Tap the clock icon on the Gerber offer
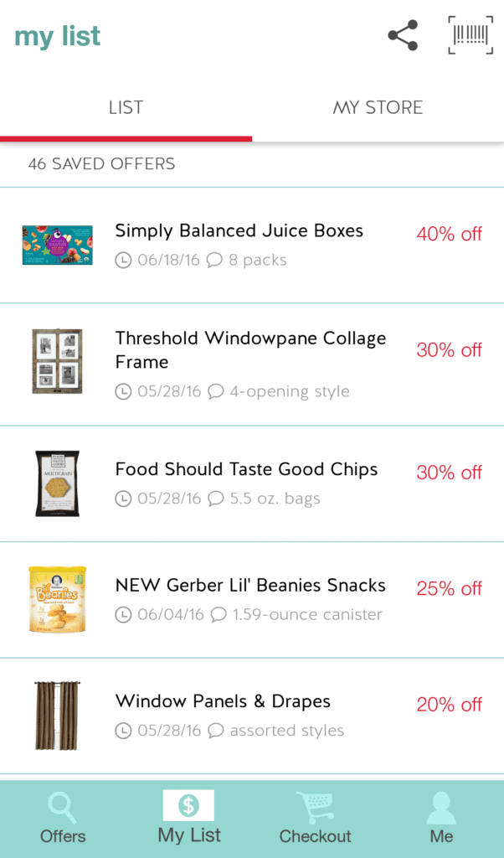 pyautogui.click(x=122, y=614)
